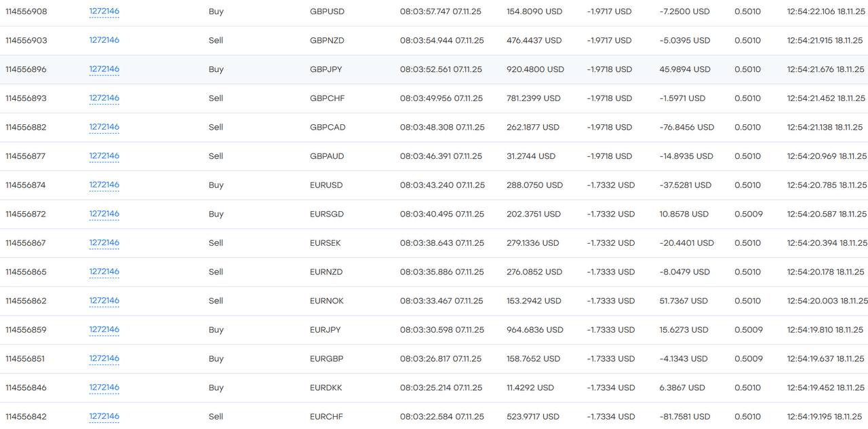Click the EURUSD symbol cell
The height and width of the screenshot is (429, 868).
click(326, 185)
